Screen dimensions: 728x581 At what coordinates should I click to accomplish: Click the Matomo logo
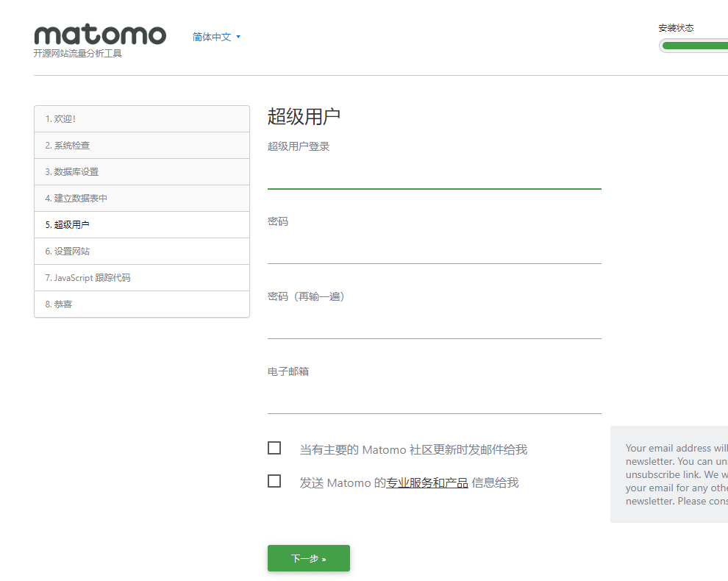click(x=100, y=35)
